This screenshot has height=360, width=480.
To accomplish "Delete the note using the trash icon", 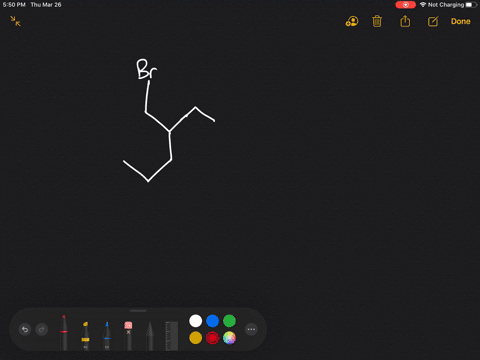I will (x=377, y=21).
